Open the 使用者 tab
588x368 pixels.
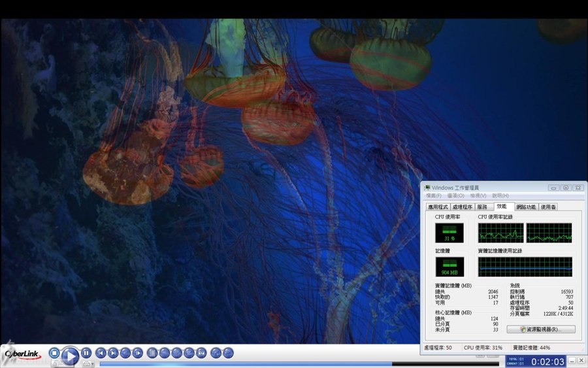coord(548,207)
